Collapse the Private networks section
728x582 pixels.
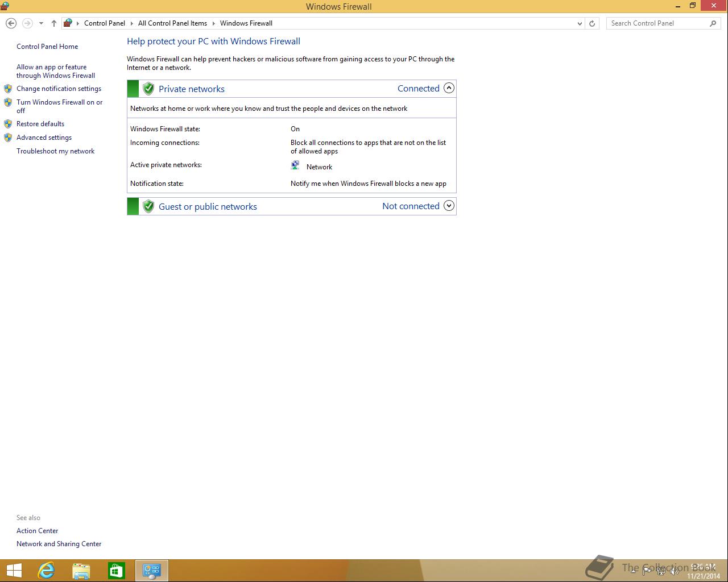(x=449, y=88)
